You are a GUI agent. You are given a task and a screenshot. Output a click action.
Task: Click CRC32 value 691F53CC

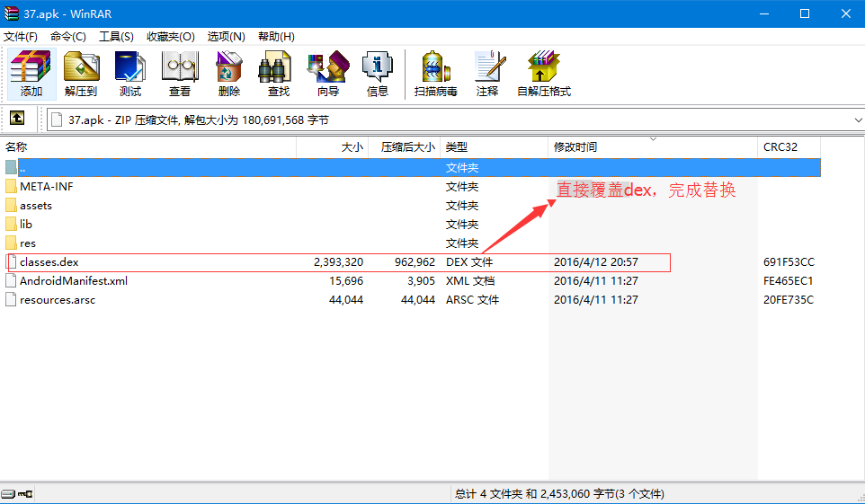(789, 262)
